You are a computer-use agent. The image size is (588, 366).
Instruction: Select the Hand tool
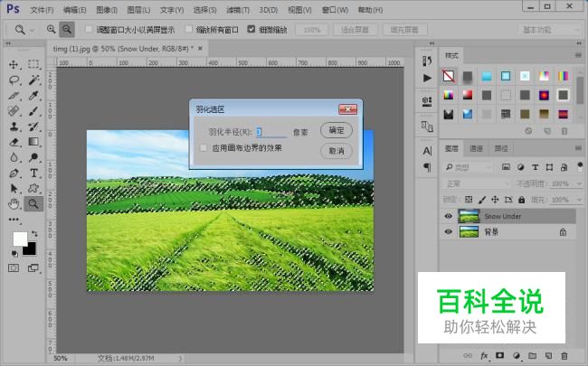(14, 204)
